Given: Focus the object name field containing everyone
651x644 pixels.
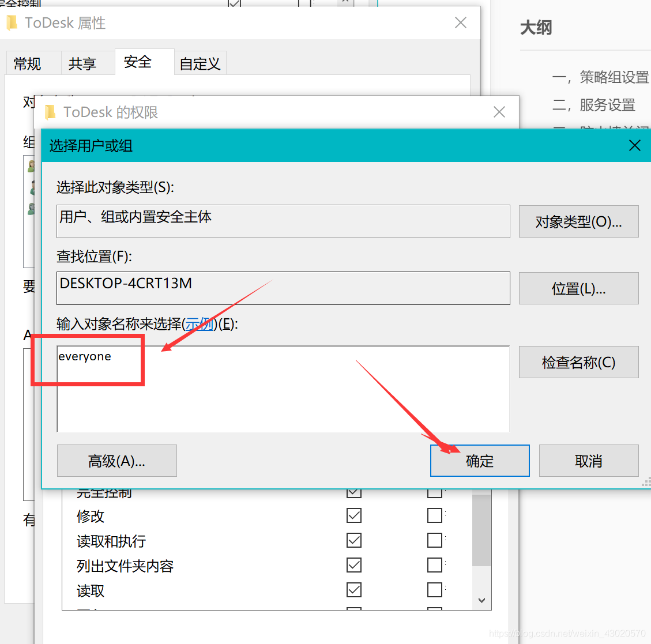Looking at the screenshot, I should pyautogui.click(x=283, y=389).
